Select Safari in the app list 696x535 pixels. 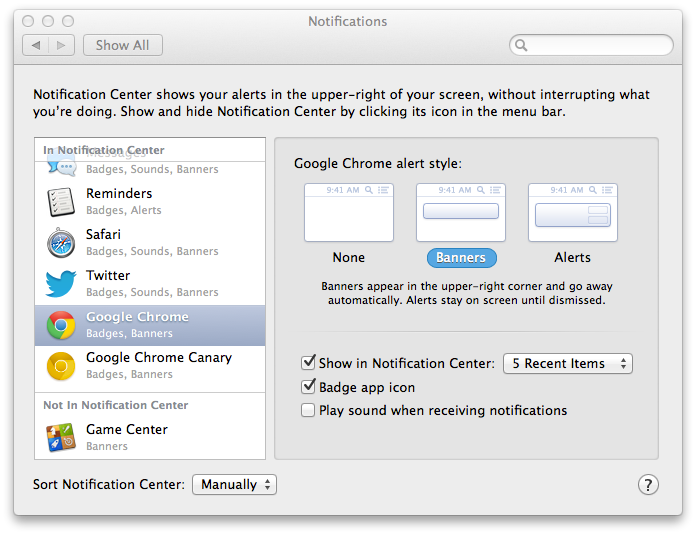click(x=150, y=243)
